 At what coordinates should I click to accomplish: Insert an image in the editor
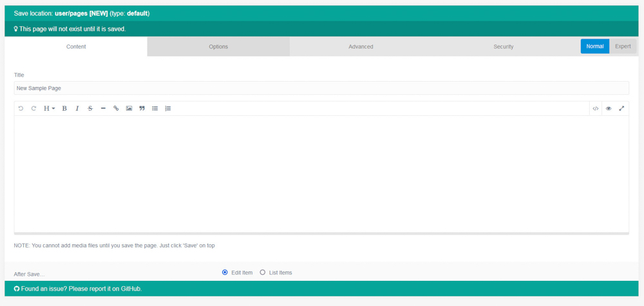[x=129, y=108]
